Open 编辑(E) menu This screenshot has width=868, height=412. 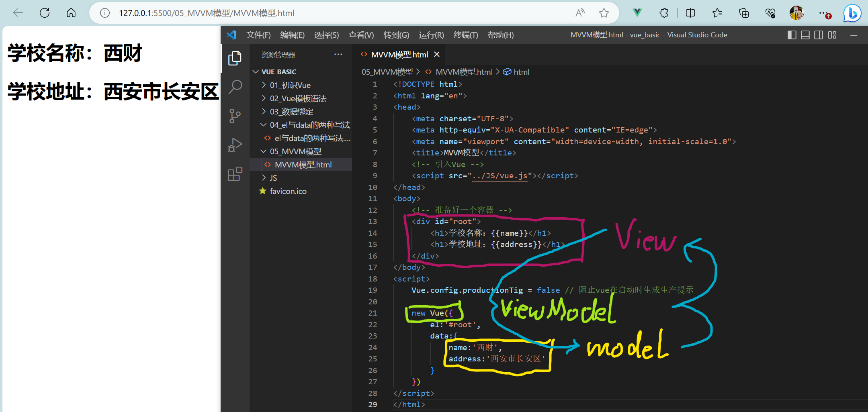(x=292, y=35)
